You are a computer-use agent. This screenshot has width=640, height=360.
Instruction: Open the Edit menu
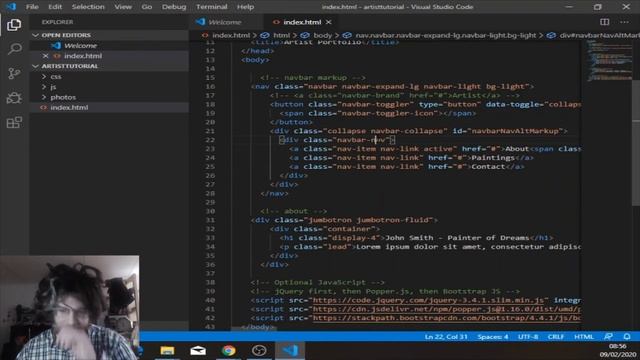point(55,7)
